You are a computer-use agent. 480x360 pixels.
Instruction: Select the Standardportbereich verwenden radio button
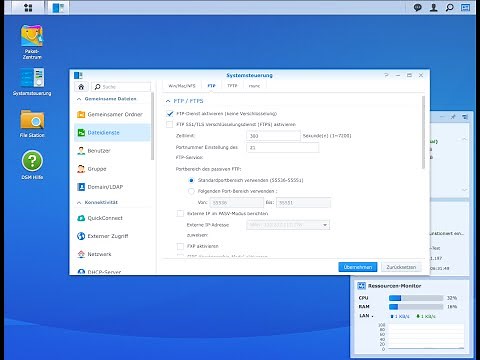191,180
